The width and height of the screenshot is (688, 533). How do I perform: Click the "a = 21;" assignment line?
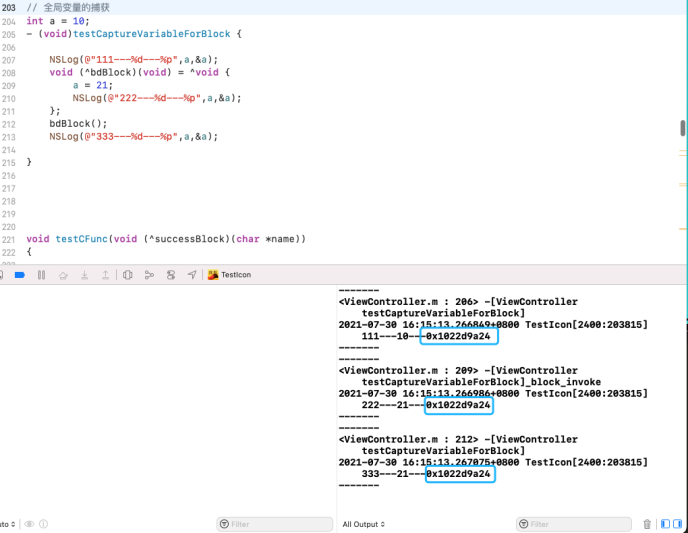coord(93,85)
